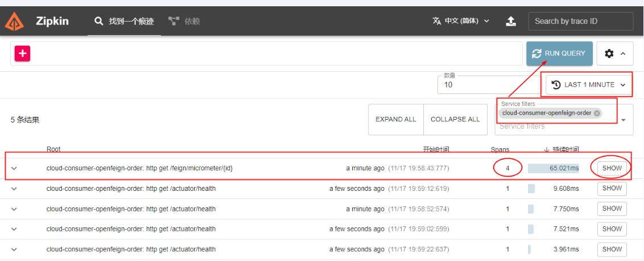Remove cloud-consumer-openfeign-order filter chip

[x=597, y=113]
